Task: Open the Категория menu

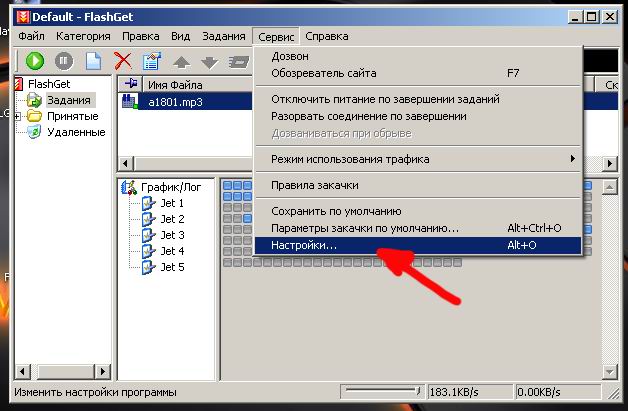Action: (x=83, y=36)
